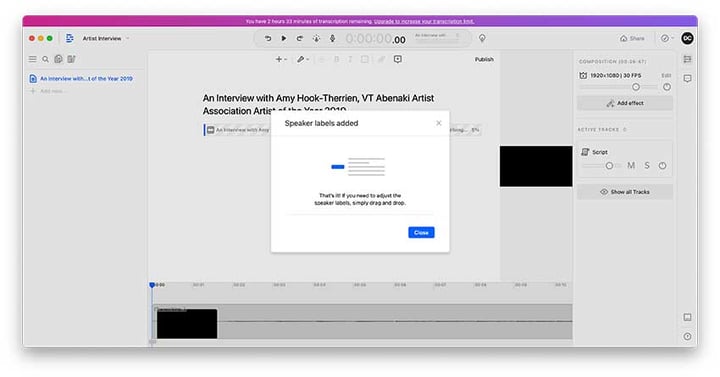The image size is (720, 377).
Task: Click the 00:05 mark on timeline ruler
Action: (360, 285)
